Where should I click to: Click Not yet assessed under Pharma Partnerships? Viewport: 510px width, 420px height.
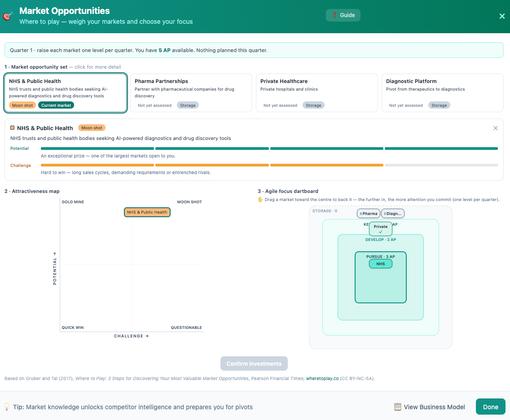(x=154, y=105)
